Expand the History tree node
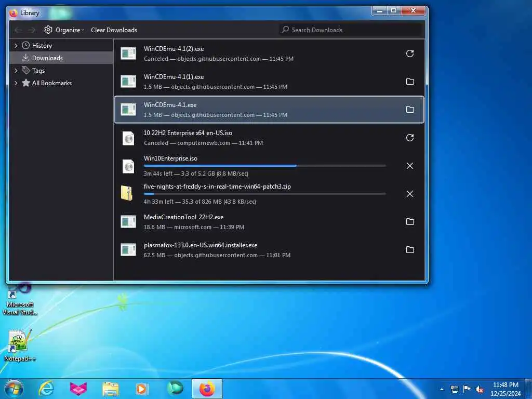The image size is (532, 399). click(16, 46)
